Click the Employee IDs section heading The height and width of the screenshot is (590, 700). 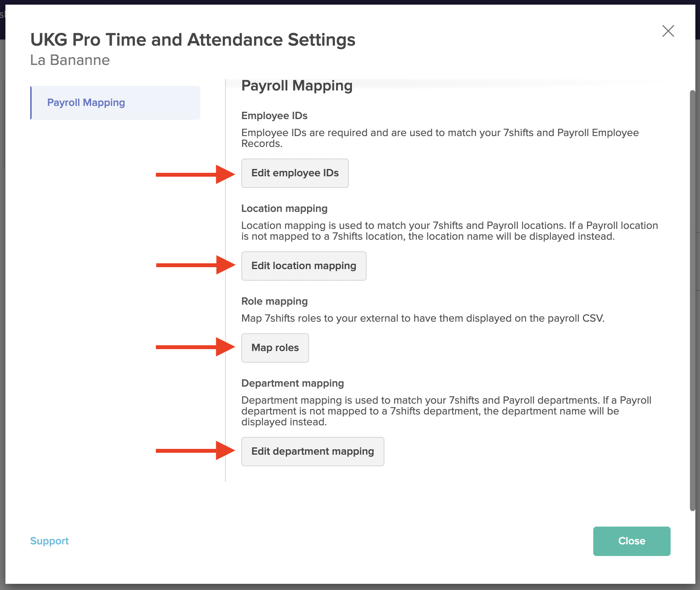pos(274,116)
